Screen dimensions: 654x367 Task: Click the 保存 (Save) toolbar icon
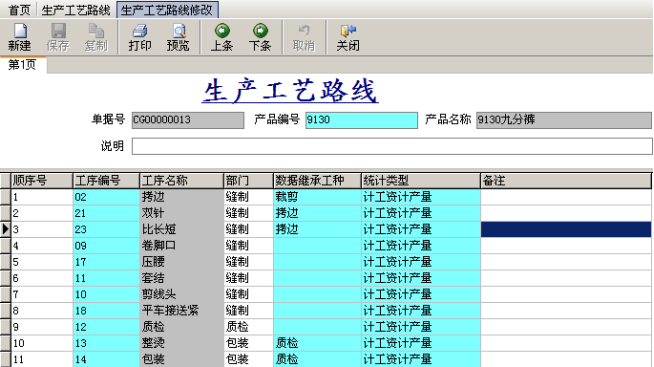click(x=58, y=38)
